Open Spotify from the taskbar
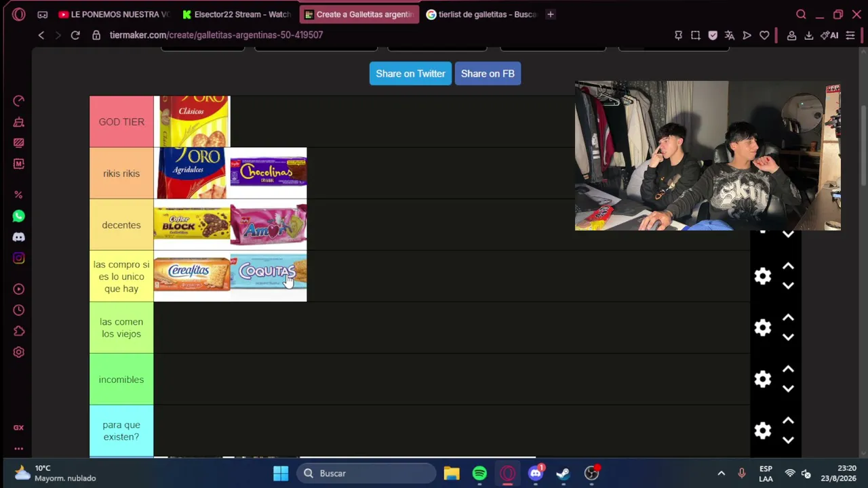The height and width of the screenshot is (488, 868). pos(479,473)
